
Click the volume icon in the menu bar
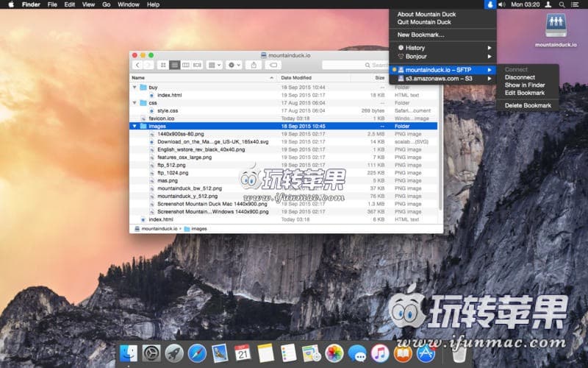pyautogui.click(x=502, y=4)
